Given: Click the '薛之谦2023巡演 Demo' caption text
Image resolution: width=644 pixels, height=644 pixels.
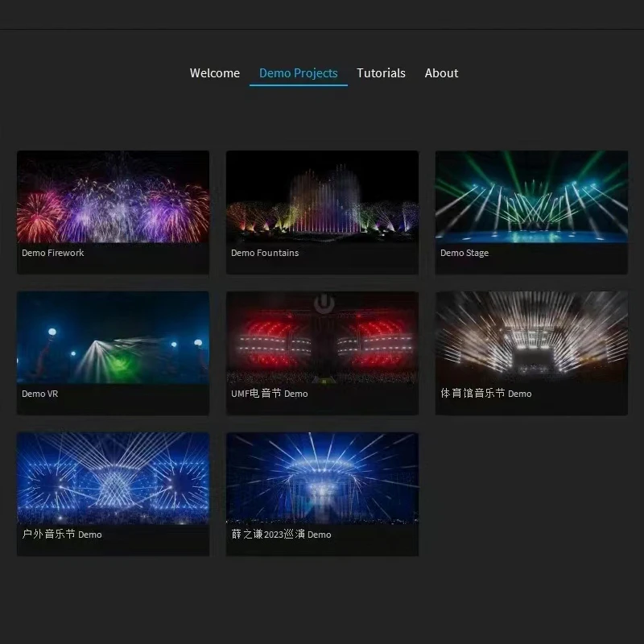Looking at the screenshot, I should point(281,535).
